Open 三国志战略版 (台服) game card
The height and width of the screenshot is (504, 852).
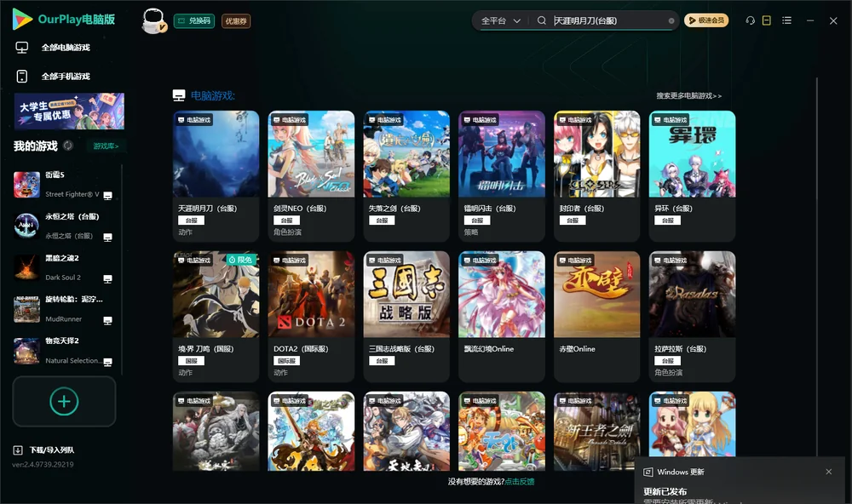[406, 317]
